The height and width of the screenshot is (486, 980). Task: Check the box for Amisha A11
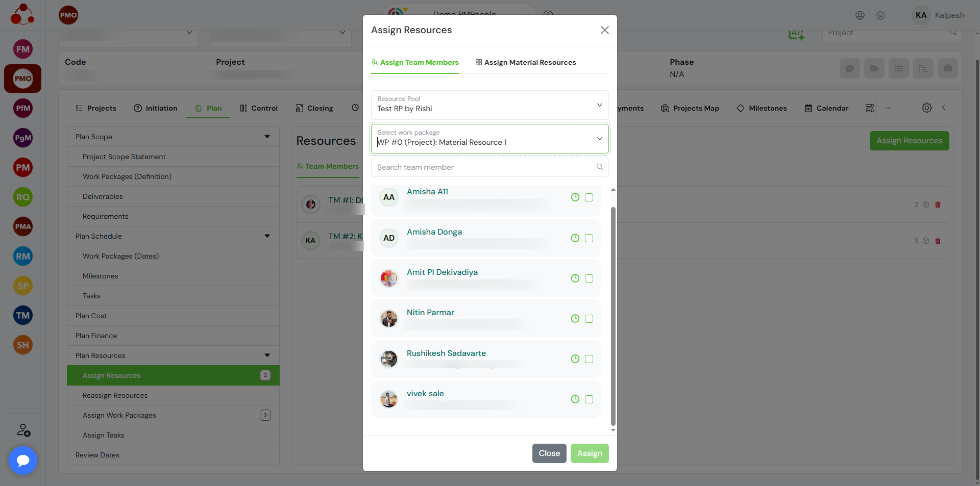click(x=589, y=197)
